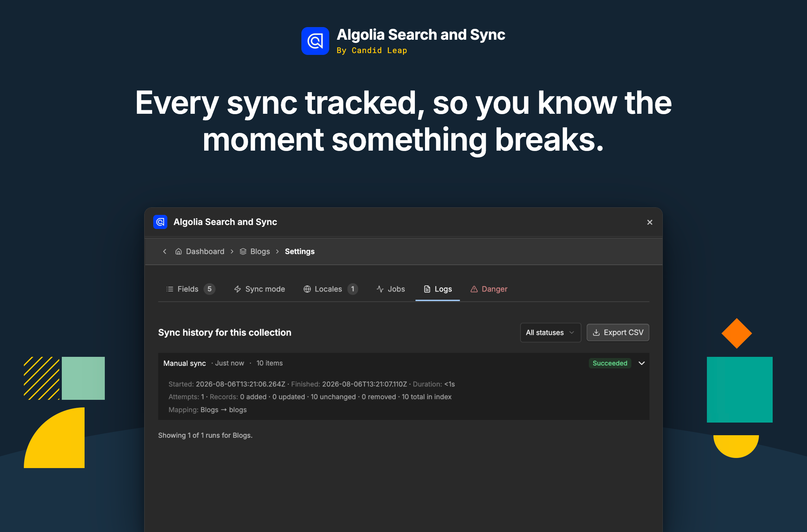Click the lightning bolt Sync mode icon
The image size is (807, 532).
pyautogui.click(x=237, y=289)
